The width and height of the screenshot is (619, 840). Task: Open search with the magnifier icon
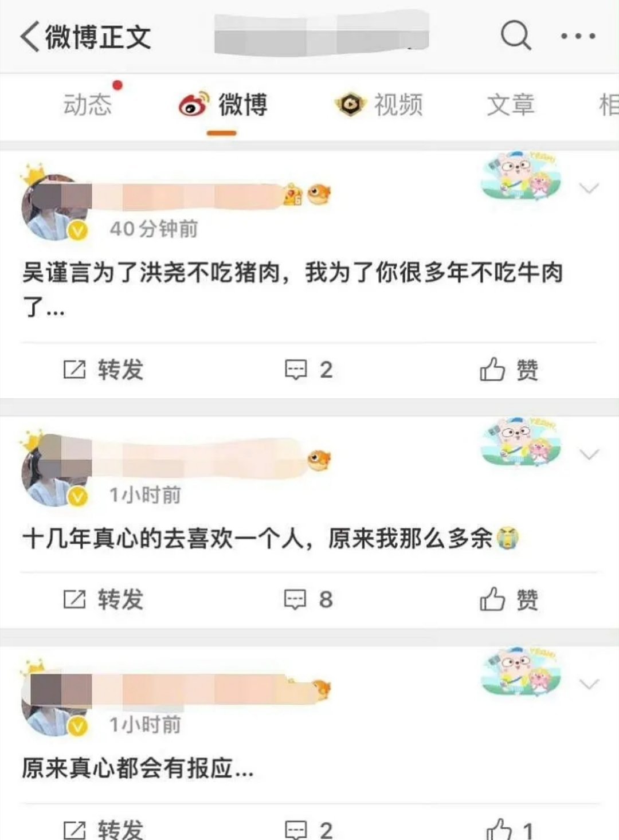(x=516, y=36)
